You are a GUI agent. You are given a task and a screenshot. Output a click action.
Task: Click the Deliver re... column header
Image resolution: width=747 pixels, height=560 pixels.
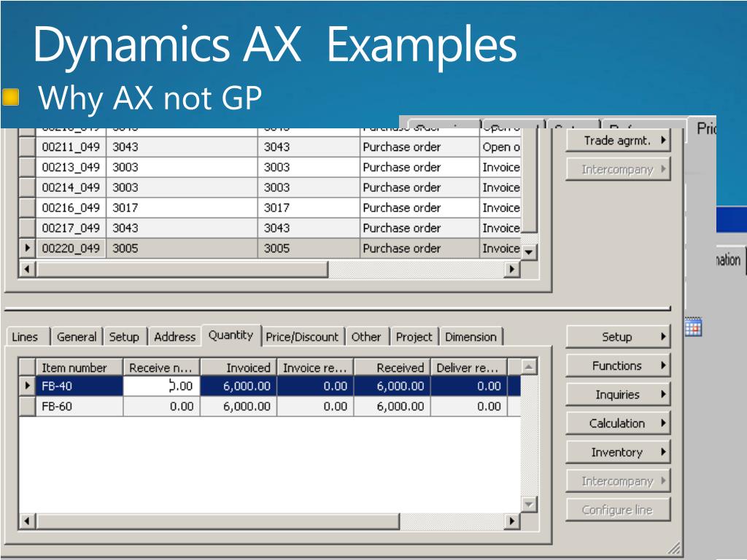(x=469, y=367)
